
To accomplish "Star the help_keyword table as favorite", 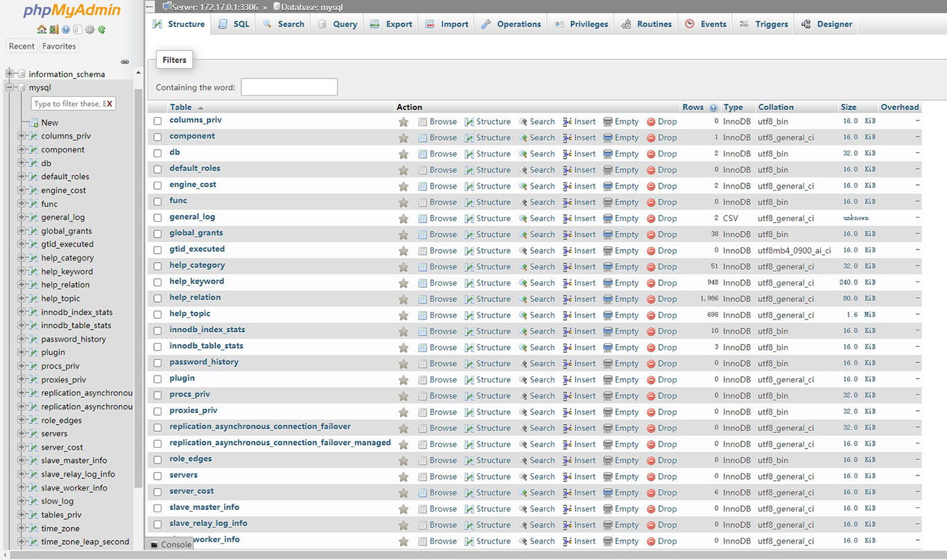I will [403, 283].
